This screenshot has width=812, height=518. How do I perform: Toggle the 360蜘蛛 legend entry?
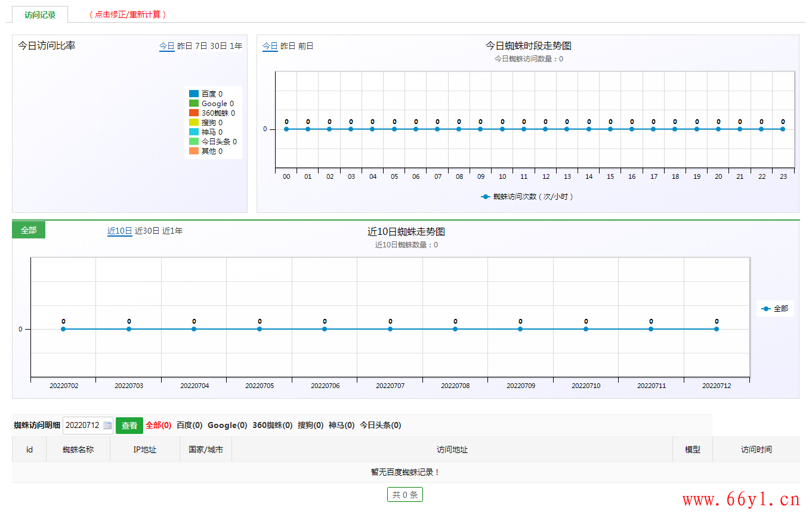(x=212, y=113)
